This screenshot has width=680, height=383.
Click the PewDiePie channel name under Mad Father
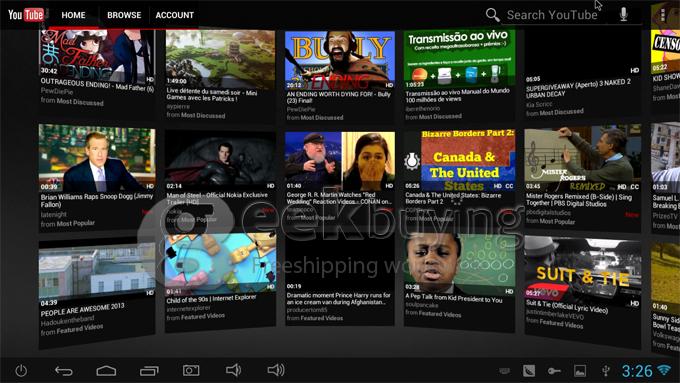click(57, 91)
